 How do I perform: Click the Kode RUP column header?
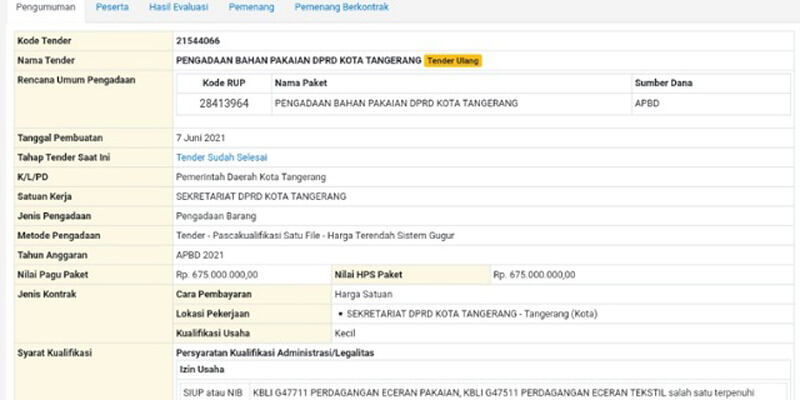coord(224,83)
